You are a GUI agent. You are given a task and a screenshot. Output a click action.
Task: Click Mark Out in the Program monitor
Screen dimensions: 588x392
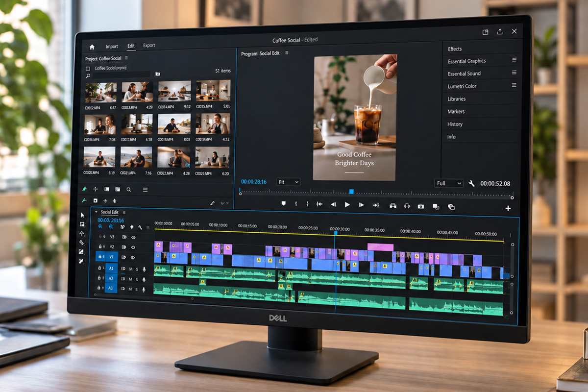[307, 204]
